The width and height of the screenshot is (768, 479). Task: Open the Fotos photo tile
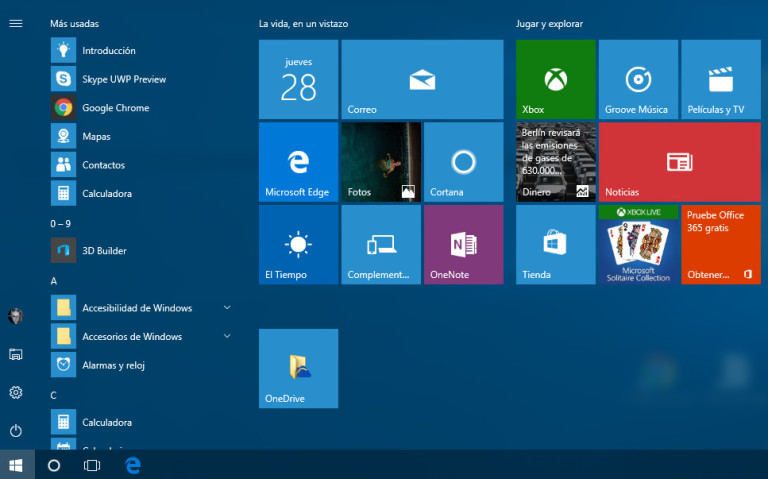pyautogui.click(x=380, y=162)
